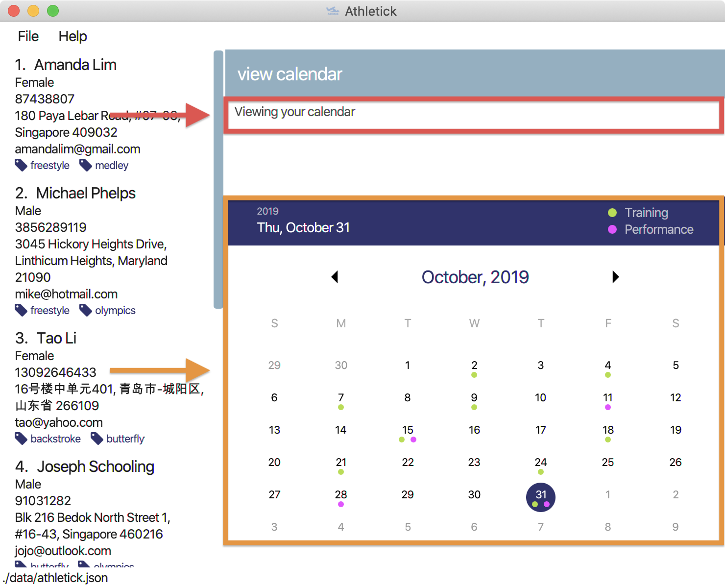Click the freestyle tag icon of Amanda Lim
Screen dimensions: 725x588
coord(21,166)
